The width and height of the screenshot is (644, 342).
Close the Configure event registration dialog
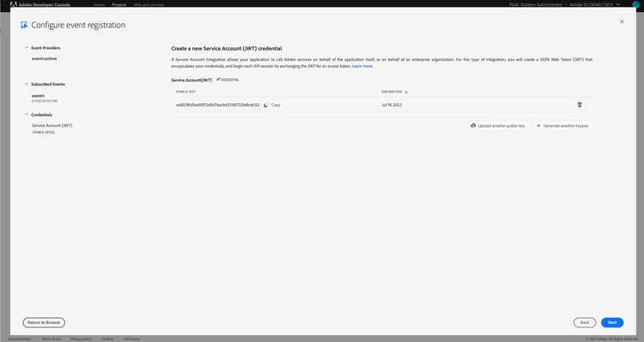tap(622, 21)
